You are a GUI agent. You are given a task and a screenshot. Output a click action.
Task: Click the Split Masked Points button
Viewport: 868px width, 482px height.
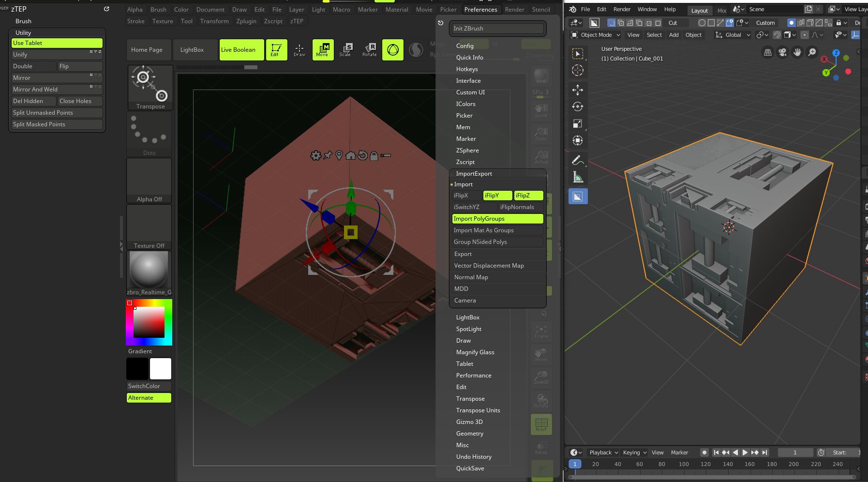[57, 124]
